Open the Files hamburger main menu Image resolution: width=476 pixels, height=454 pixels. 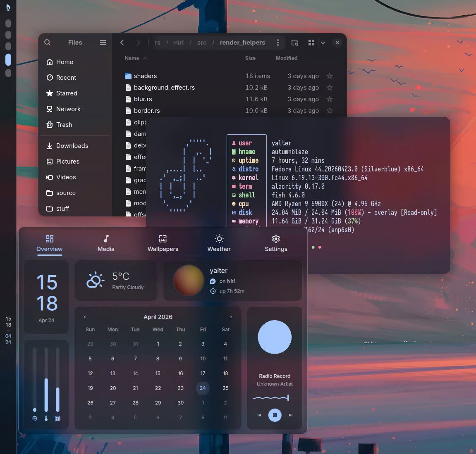(x=103, y=43)
